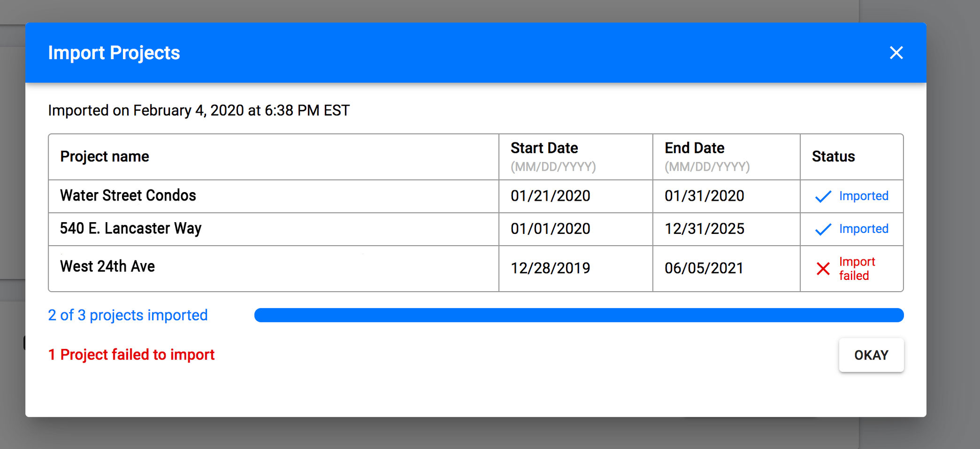Click the Import Projects title
This screenshot has width=980, height=449.
(114, 53)
